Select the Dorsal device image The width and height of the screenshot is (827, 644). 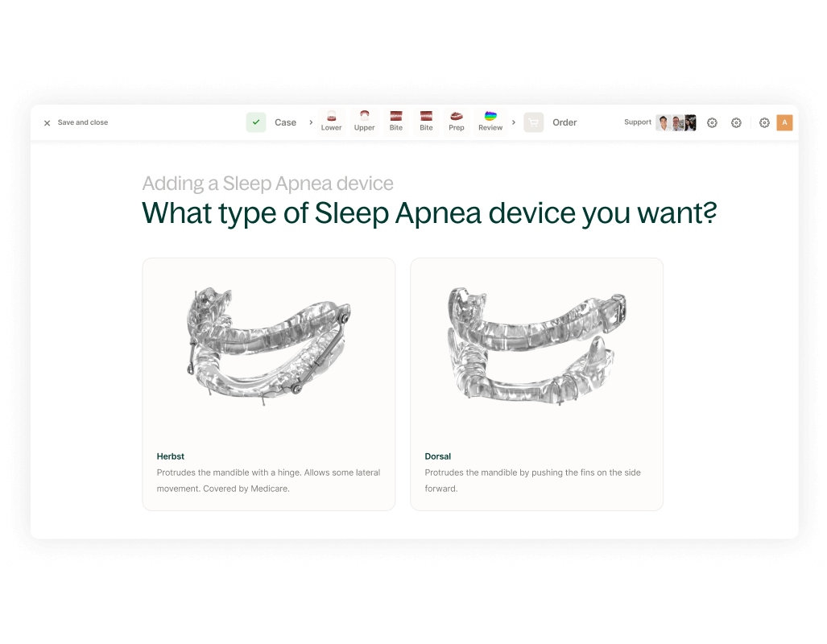pyautogui.click(x=536, y=346)
